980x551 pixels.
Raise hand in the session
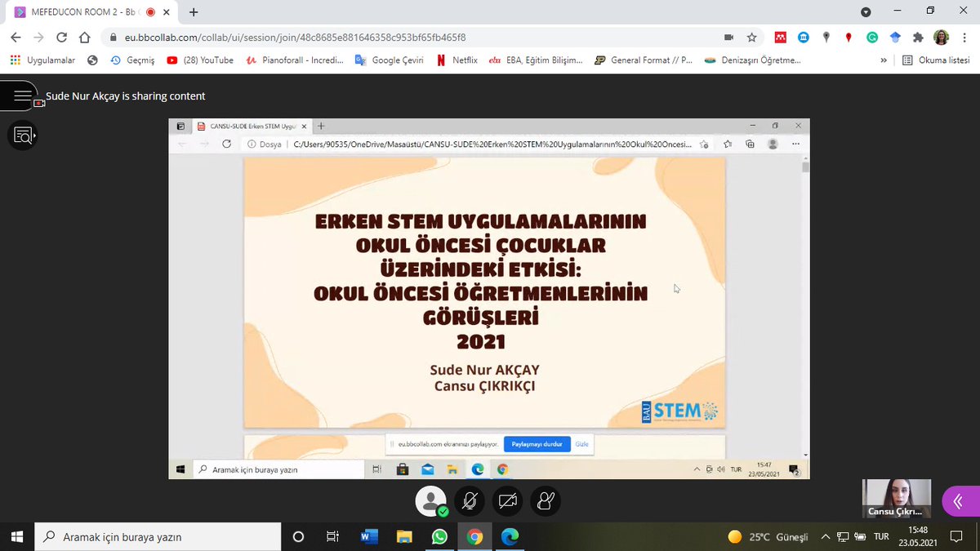546,501
